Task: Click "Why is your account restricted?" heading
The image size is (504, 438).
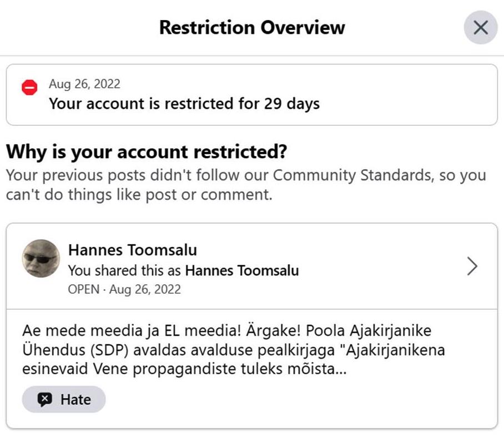Action: click(145, 151)
